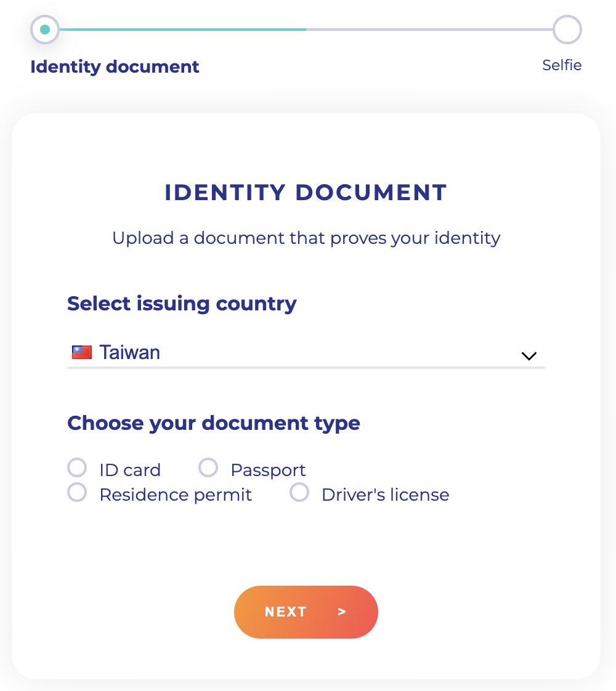Image resolution: width=616 pixels, height=691 pixels.
Task: Click the Select issuing country heading
Action: (182, 304)
